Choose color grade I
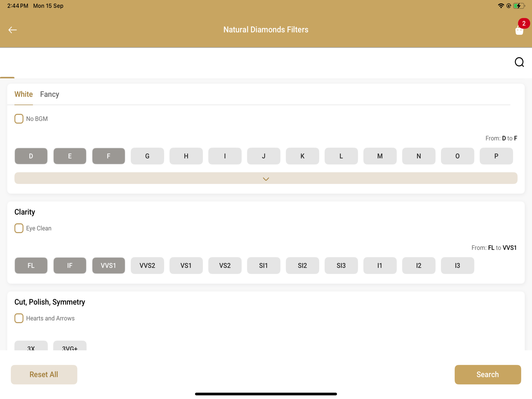 pos(225,156)
